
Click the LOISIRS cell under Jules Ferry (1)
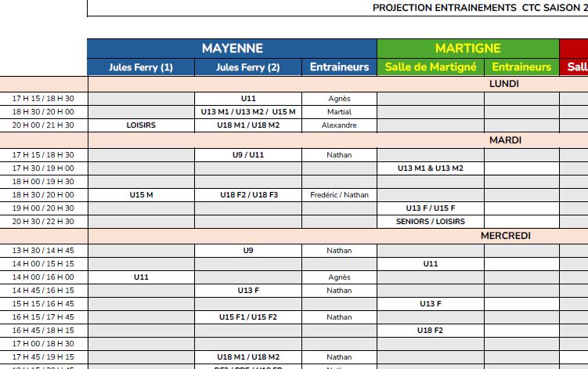[141, 125]
